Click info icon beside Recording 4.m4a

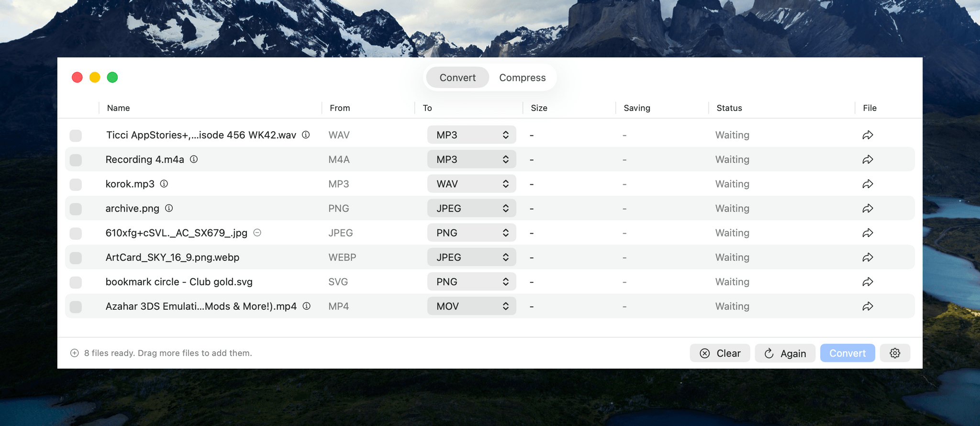pos(194,159)
